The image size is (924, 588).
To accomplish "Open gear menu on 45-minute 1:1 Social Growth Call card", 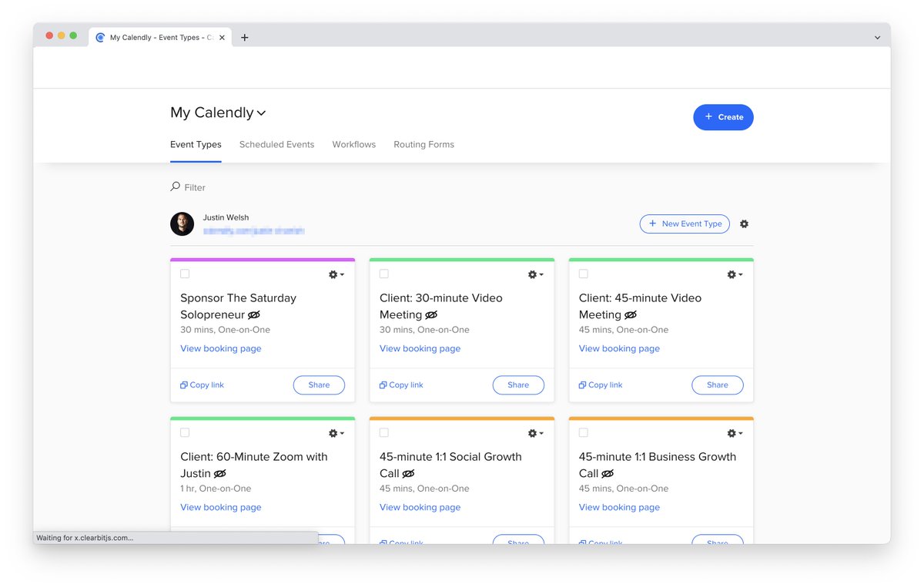I will (x=536, y=433).
